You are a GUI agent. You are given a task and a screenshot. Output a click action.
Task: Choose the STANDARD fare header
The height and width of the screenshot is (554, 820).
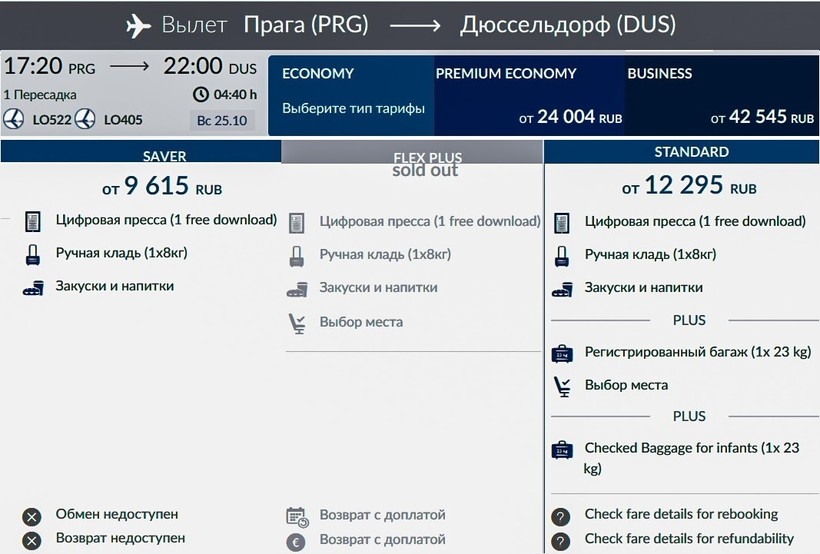coord(681,152)
